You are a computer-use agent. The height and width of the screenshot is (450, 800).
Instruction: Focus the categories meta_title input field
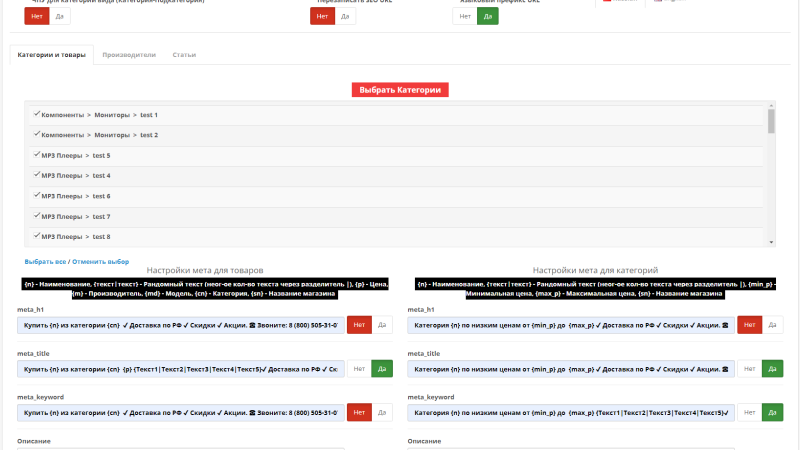[571, 369]
